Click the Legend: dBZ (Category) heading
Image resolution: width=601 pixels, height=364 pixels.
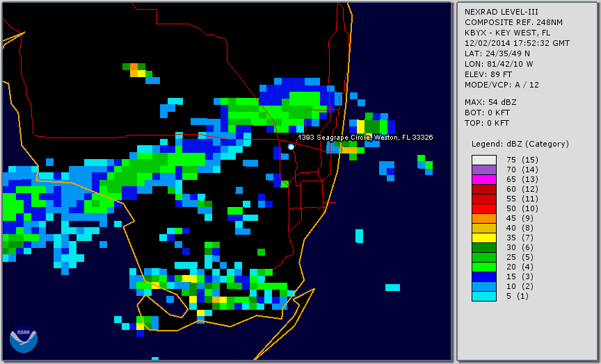point(520,144)
